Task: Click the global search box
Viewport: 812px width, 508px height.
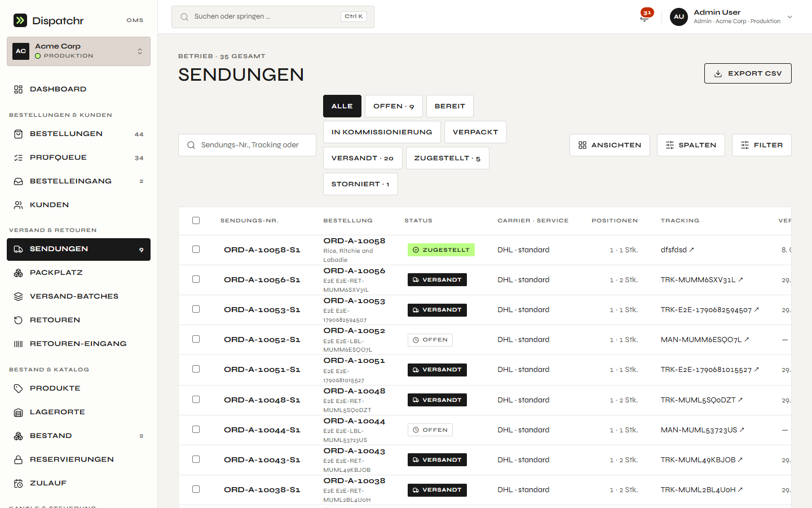Action: pos(273,17)
